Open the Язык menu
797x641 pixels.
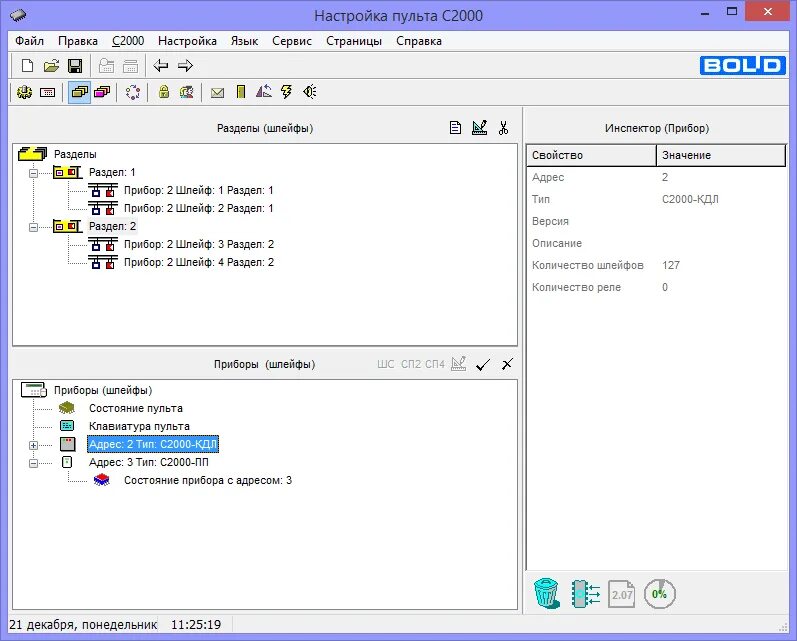click(244, 41)
